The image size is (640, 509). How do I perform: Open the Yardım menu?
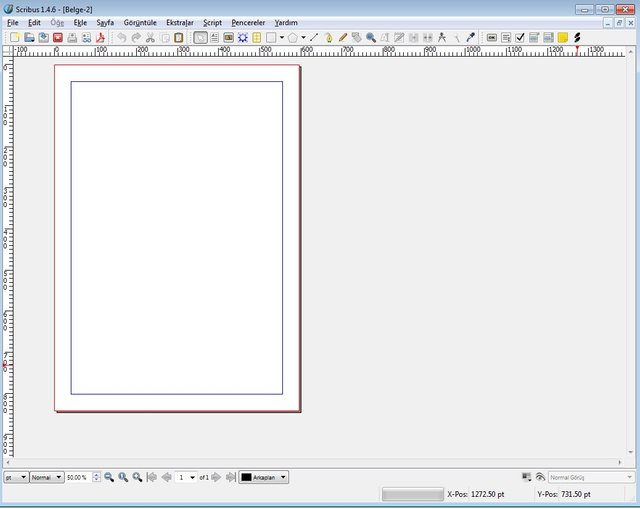point(286,23)
